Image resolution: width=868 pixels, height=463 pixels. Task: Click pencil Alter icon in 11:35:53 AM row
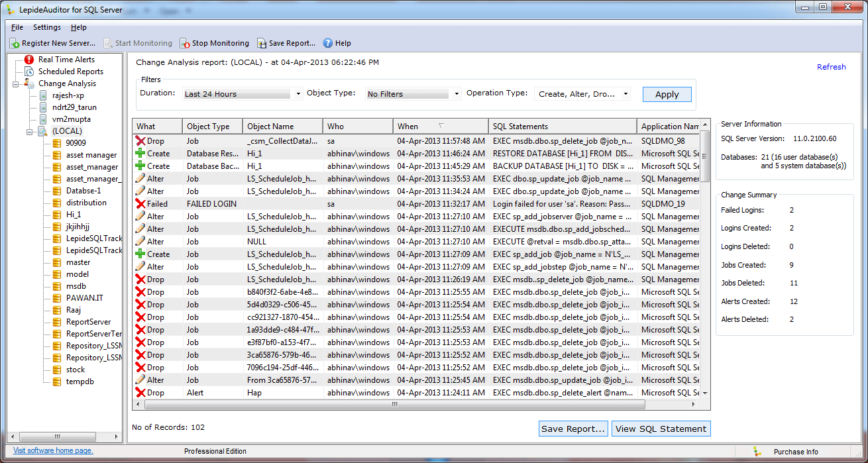[140, 178]
